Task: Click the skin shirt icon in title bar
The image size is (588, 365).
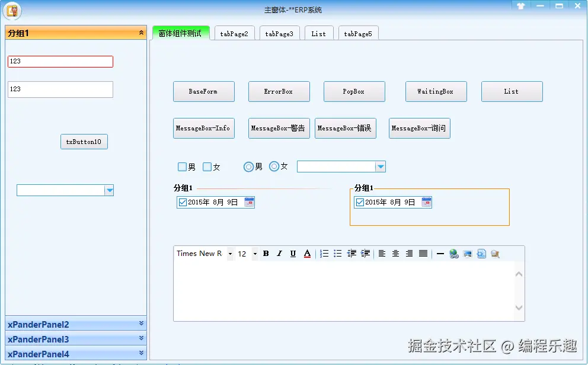Action: tap(520, 6)
